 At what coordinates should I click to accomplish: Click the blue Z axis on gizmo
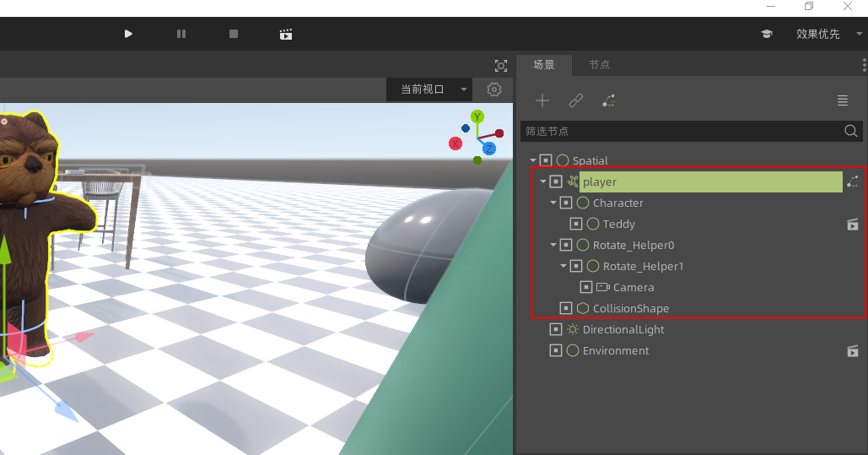click(488, 149)
